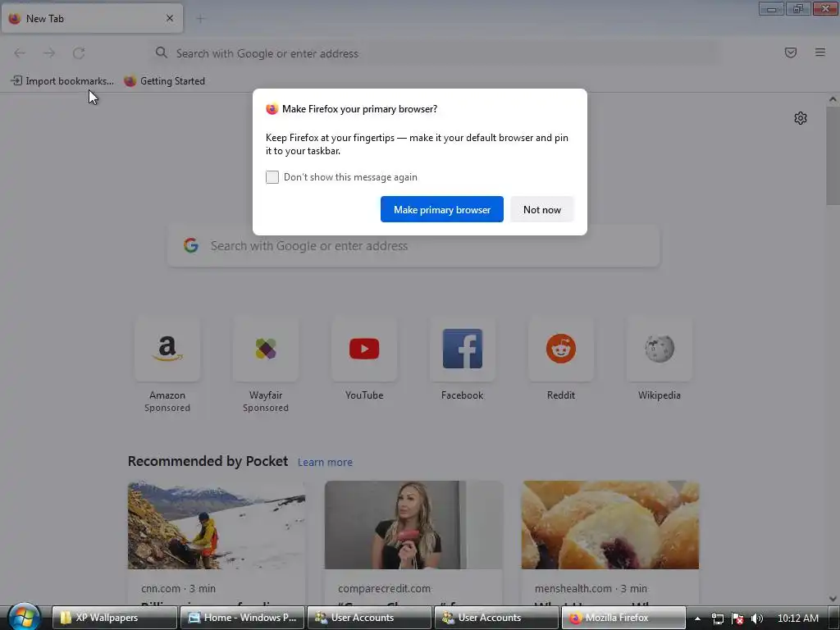Viewport: 840px width, 630px height.
Task: Select the New Tab tab
Action: tap(92, 18)
